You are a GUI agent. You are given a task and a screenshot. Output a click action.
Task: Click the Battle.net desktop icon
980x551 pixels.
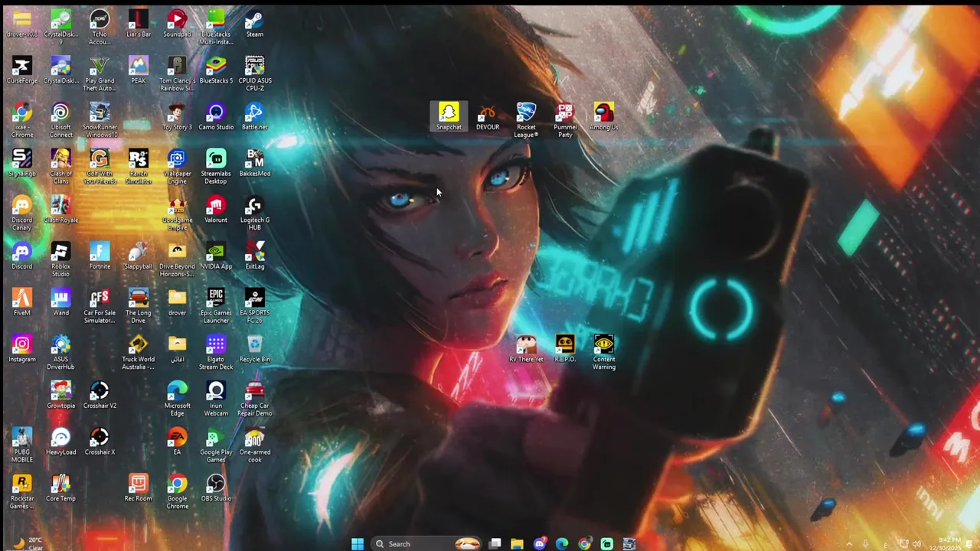(x=254, y=117)
